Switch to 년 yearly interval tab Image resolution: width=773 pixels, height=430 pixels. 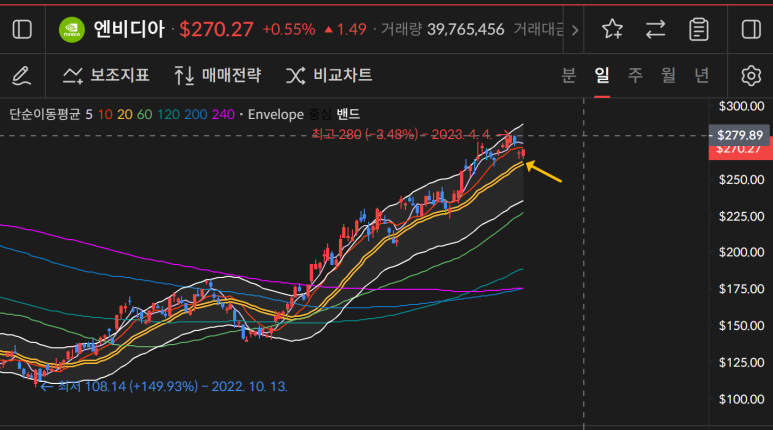(x=702, y=75)
